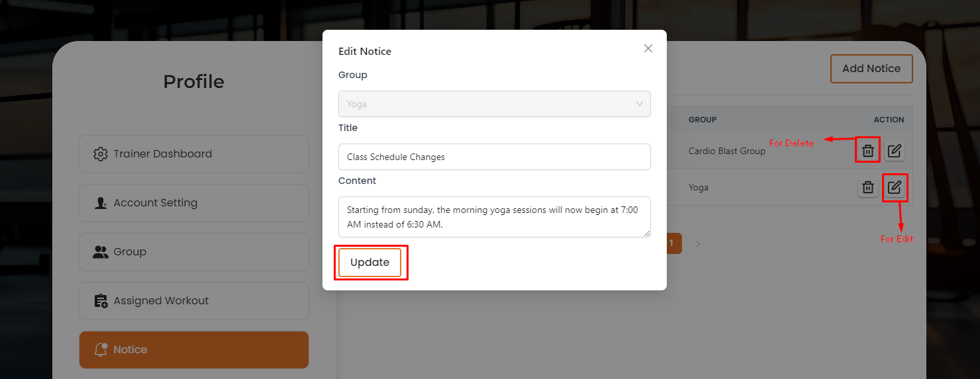Click into the Title input field
The image size is (980, 379).
(493, 157)
